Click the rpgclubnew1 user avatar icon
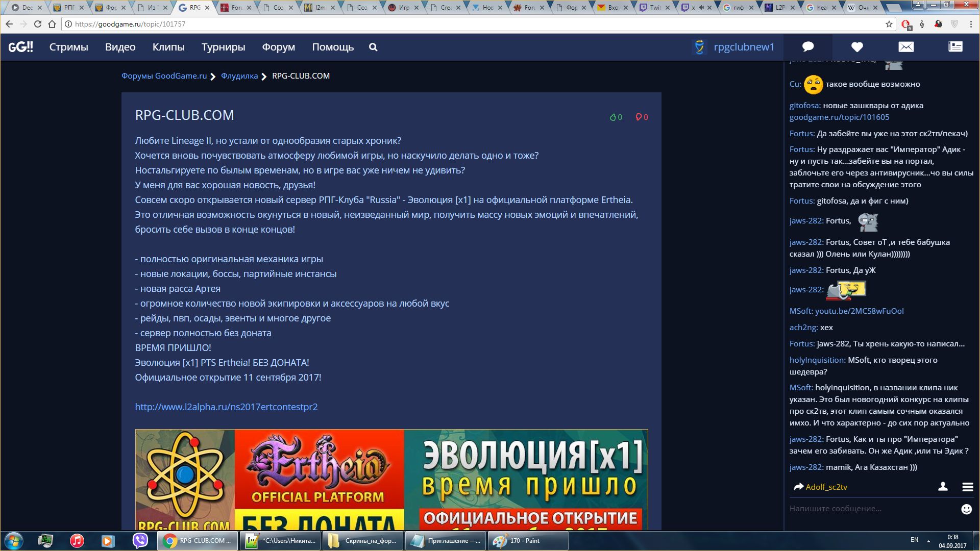 coord(699,47)
